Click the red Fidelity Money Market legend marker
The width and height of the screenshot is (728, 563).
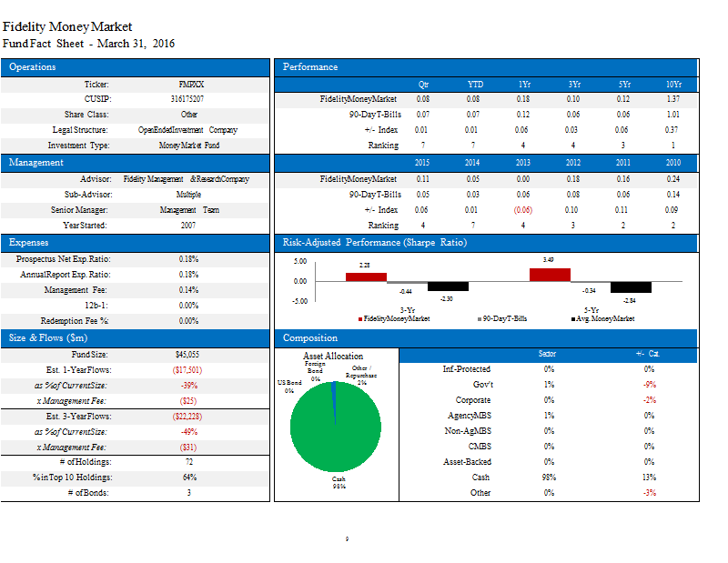360,319
